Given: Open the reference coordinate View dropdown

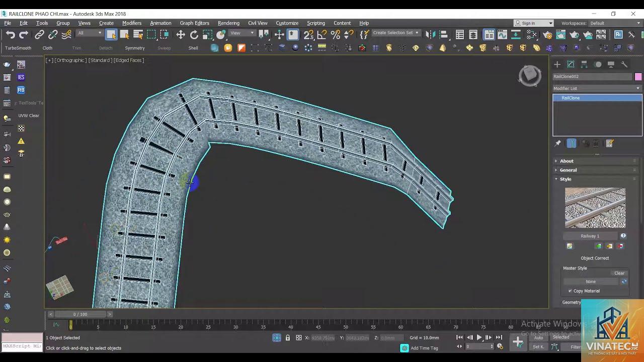Looking at the screenshot, I should pos(242,33).
